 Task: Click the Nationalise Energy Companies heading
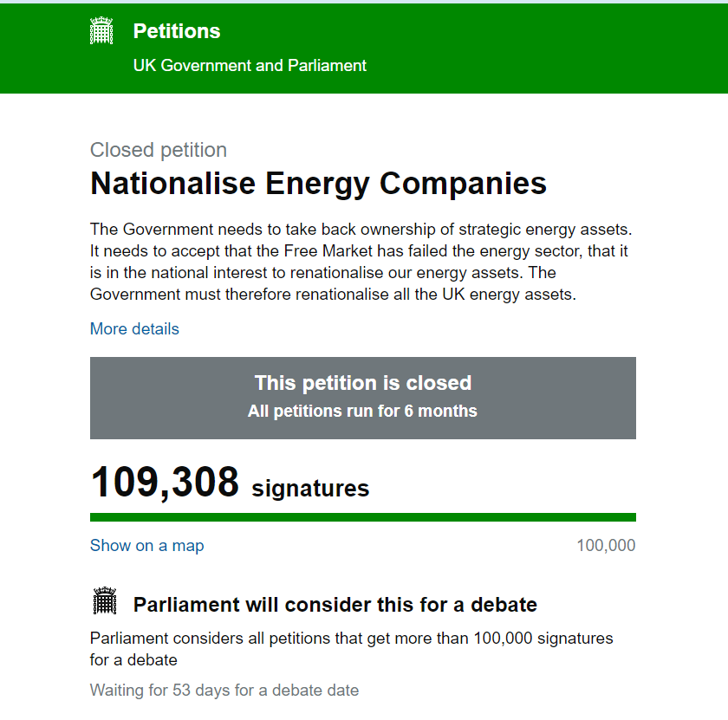coord(319,184)
